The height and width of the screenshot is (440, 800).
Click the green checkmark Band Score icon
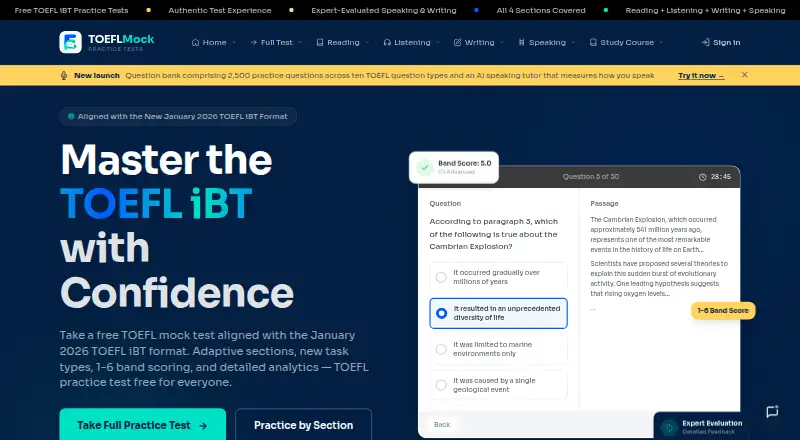[424, 167]
